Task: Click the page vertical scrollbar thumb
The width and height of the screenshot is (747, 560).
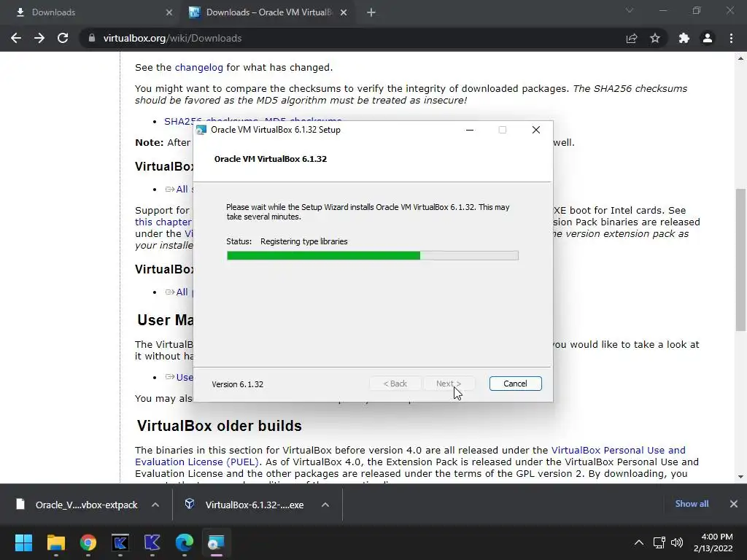Action: 740,260
